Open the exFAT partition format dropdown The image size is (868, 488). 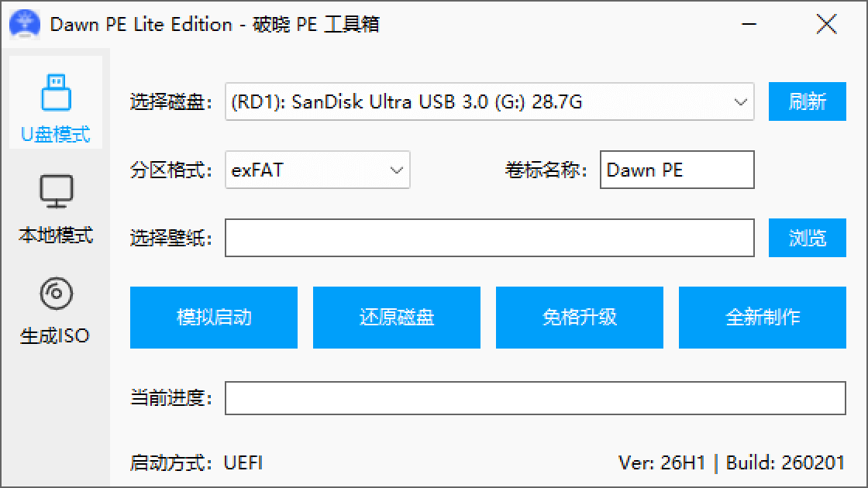[x=317, y=170]
